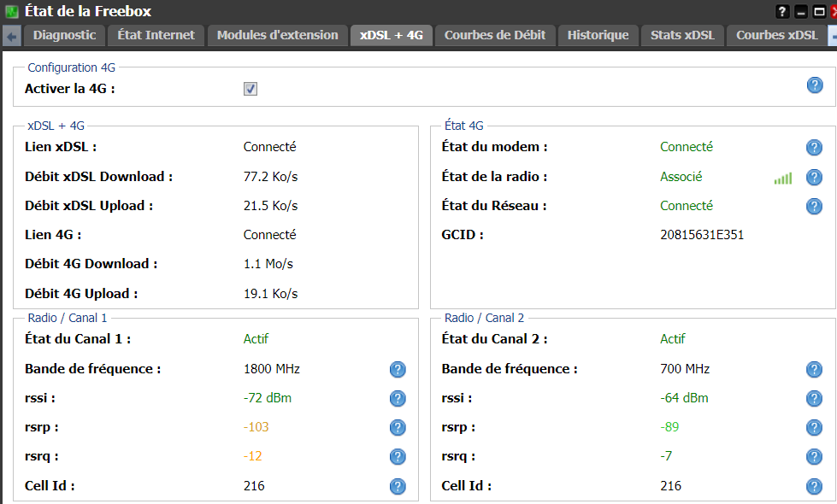837x504 pixels.
Task: Go to the Historique tab
Action: pos(598,35)
